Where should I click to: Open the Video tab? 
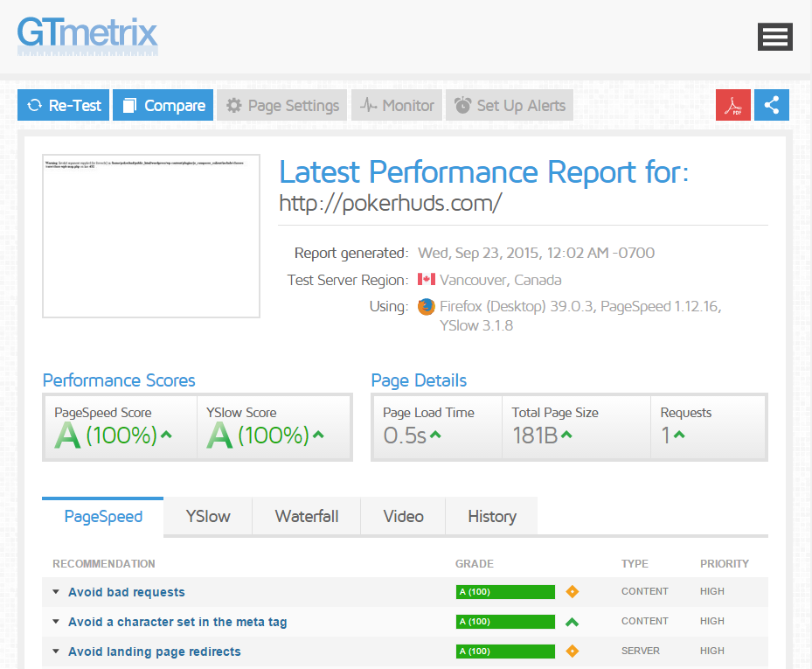(404, 516)
